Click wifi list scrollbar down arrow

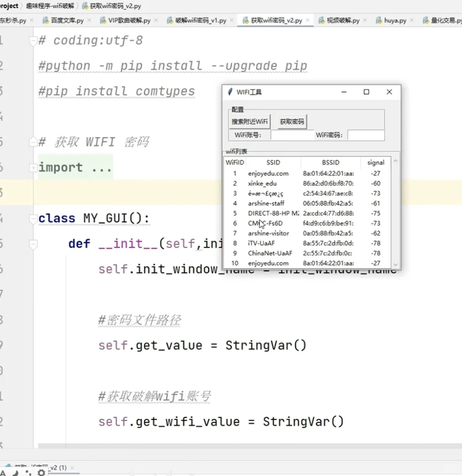pyautogui.click(x=395, y=264)
